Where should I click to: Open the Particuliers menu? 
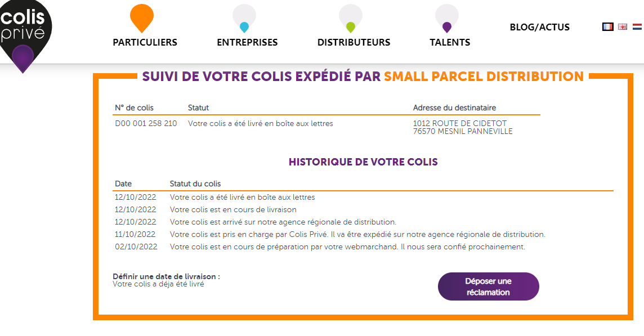pos(145,42)
